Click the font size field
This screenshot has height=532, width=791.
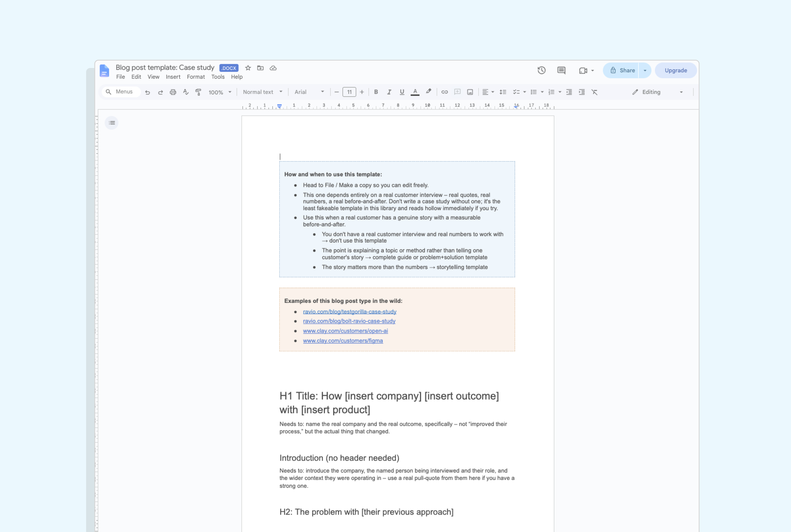point(349,92)
